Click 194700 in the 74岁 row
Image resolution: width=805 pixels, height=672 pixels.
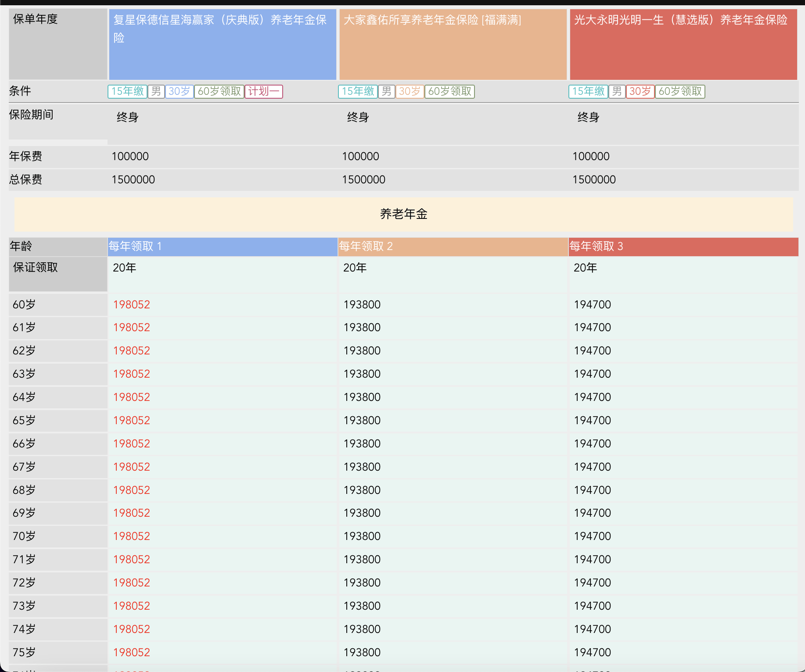pos(593,629)
